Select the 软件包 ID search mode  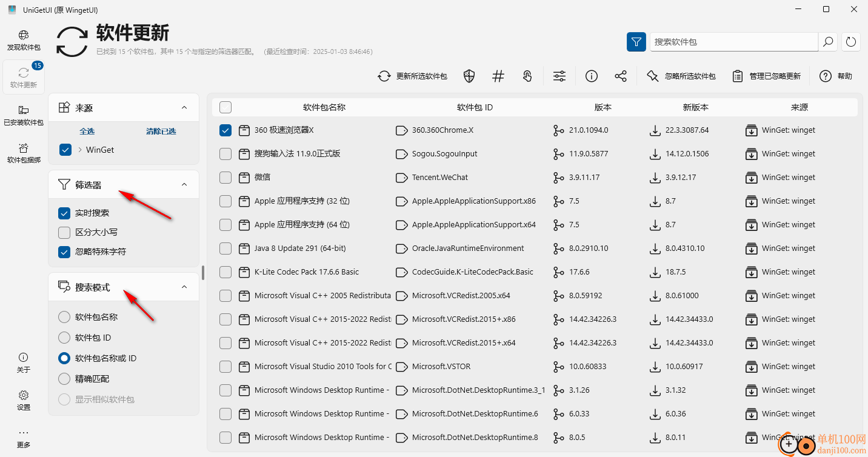click(x=64, y=338)
